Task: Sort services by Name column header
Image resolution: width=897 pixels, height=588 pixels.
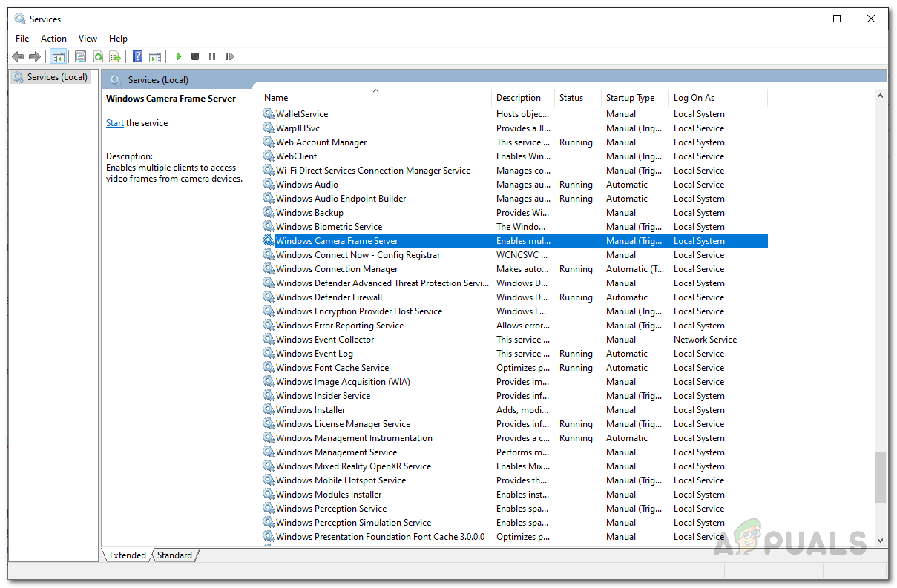Action: [276, 98]
